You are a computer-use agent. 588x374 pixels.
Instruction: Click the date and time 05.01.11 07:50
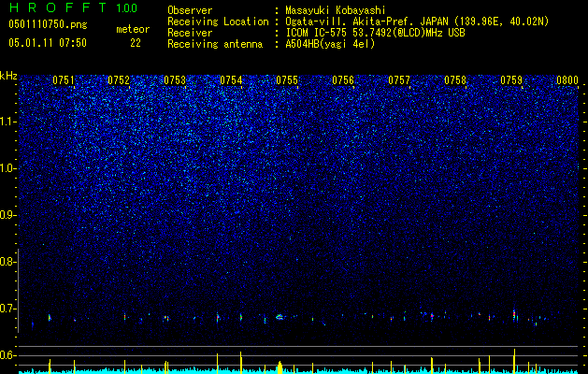click(x=48, y=43)
